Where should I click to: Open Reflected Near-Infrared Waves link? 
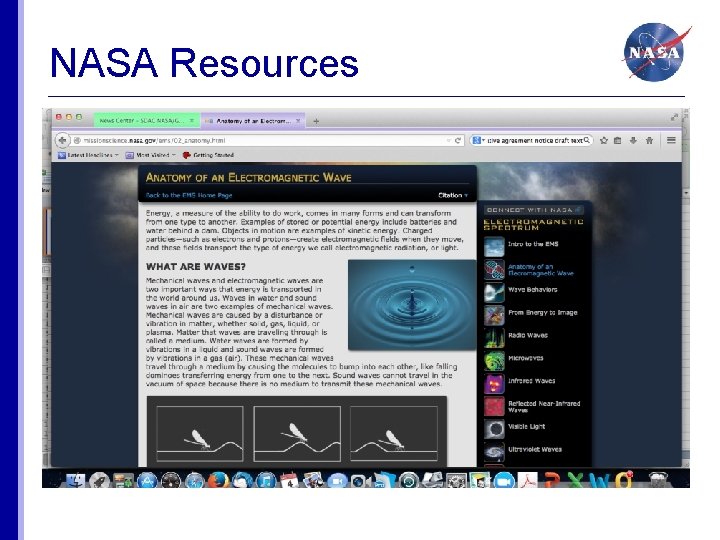[x=544, y=406]
